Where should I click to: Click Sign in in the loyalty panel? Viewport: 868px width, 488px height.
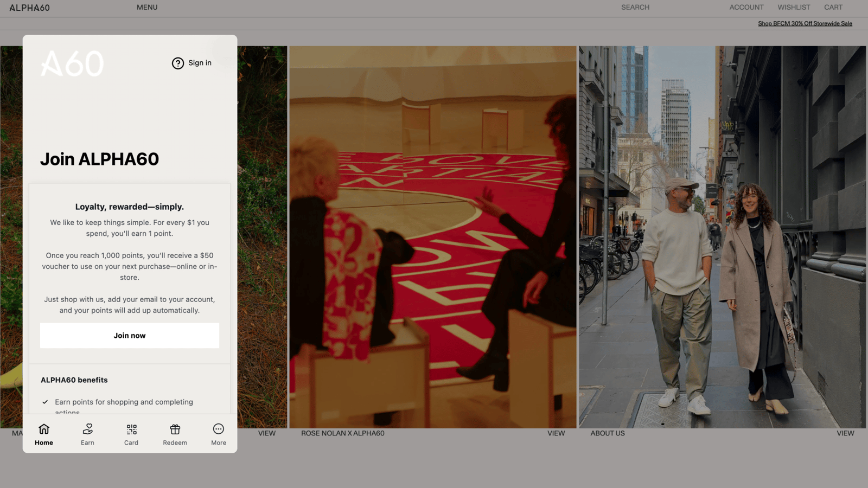(200, 63)
